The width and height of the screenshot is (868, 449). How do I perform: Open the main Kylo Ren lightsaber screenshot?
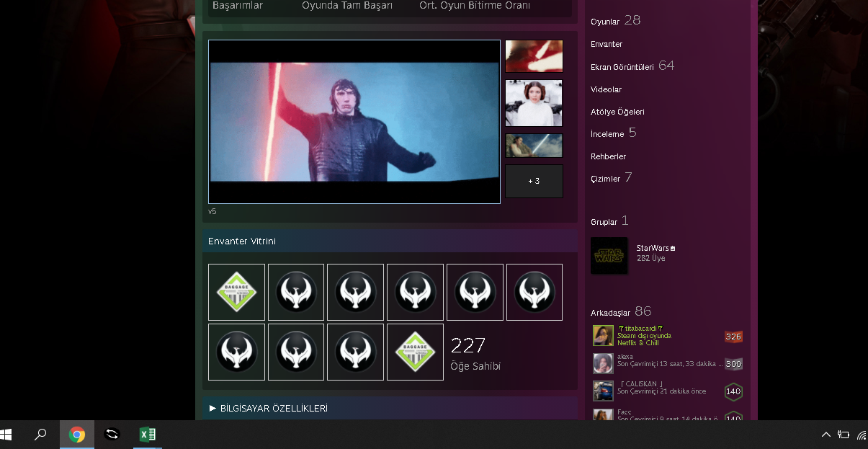(354, 122)
